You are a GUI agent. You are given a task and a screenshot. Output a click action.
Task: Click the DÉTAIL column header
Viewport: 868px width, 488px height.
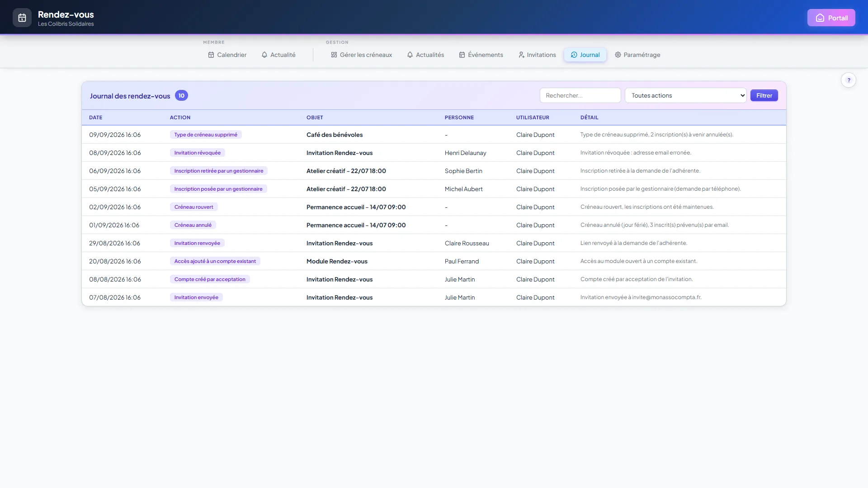589,117
